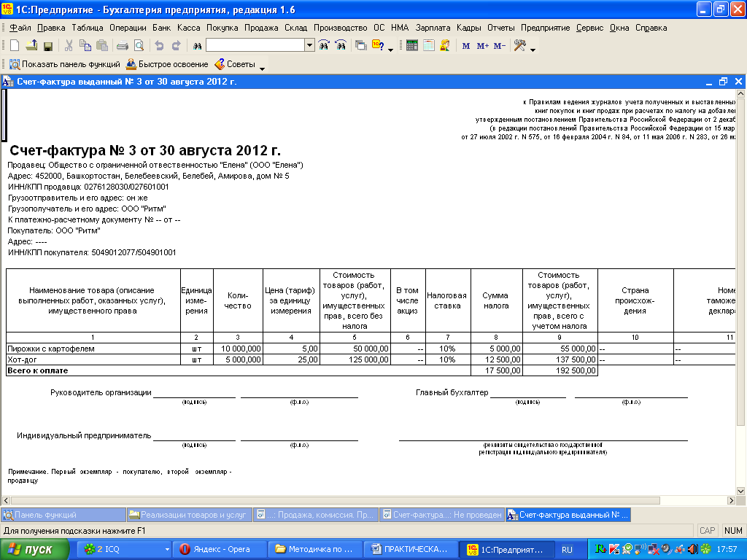Click the vertical scrollbar down arrow
Viewport: 747px width, 560px height.
740,491
